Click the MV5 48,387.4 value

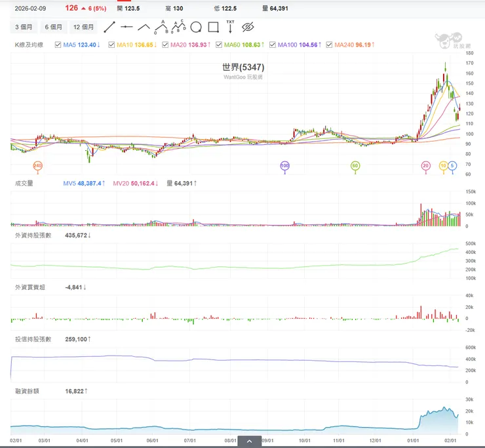click(x=84, y=183)
